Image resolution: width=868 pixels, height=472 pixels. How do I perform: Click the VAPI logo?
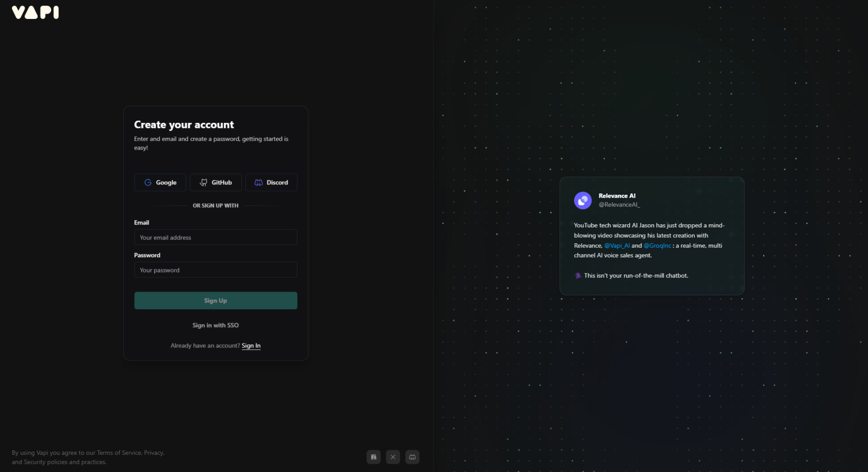click(x=35, y=12)
